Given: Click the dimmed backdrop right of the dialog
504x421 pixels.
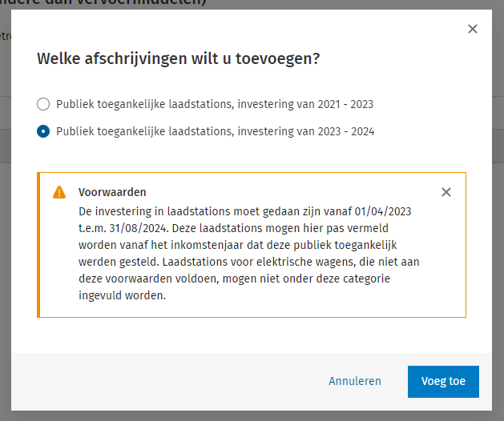Looking at the screenshot, I should pos(498,240).
